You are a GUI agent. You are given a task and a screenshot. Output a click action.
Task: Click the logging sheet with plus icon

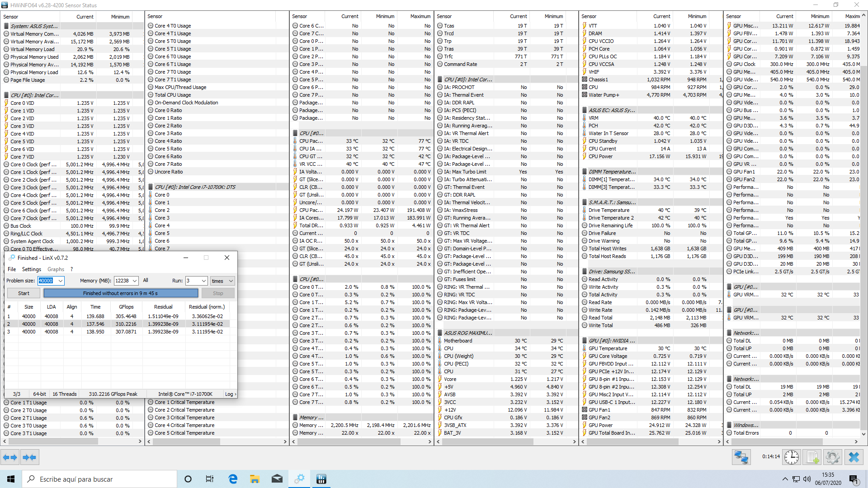point(812,457)
